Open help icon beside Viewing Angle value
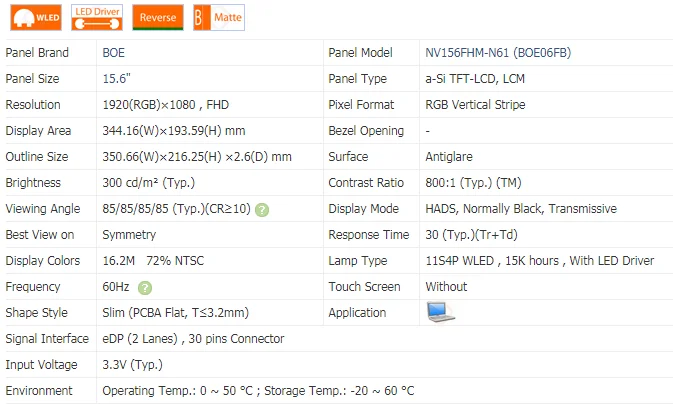This screenshot has width=673, height=408. [x=262, y=209]
